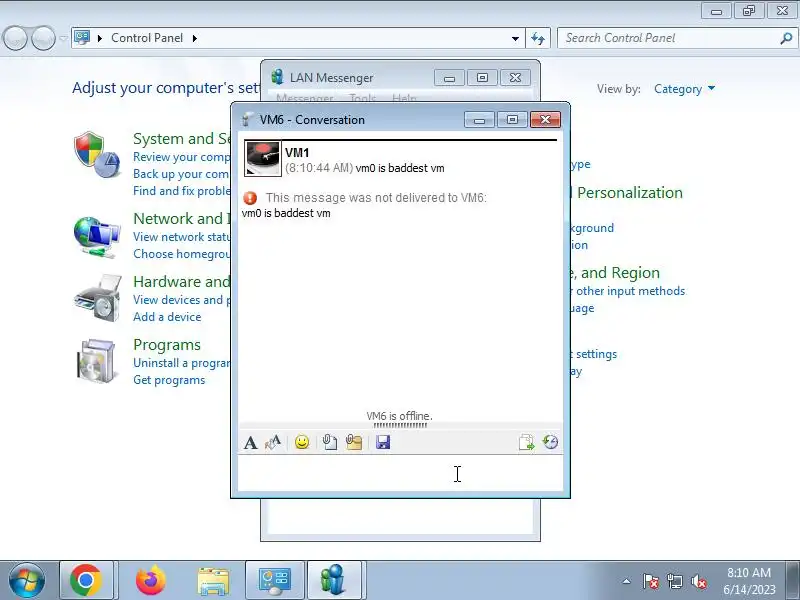The width and height of the screenshot is (800, 600).
Task: Open Messenger menu in LAN Messenger window
Action: [x=305, y=97]
